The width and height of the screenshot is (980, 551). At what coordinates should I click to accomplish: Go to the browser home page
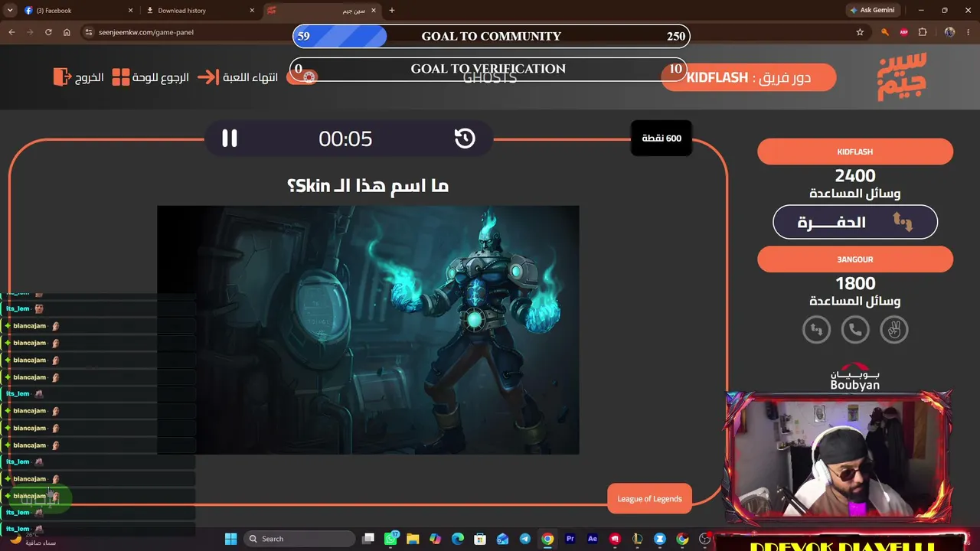(67, 32)
